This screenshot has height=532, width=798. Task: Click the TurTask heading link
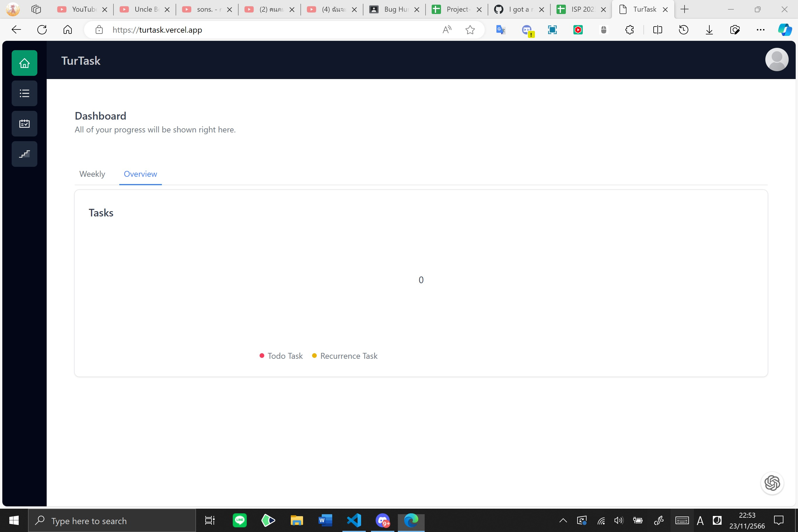80,60
